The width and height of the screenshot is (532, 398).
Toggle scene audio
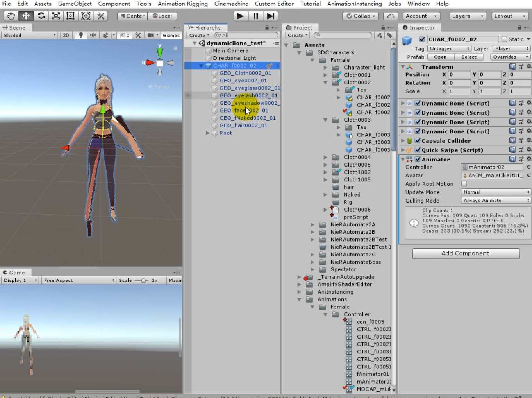[93, 35]
